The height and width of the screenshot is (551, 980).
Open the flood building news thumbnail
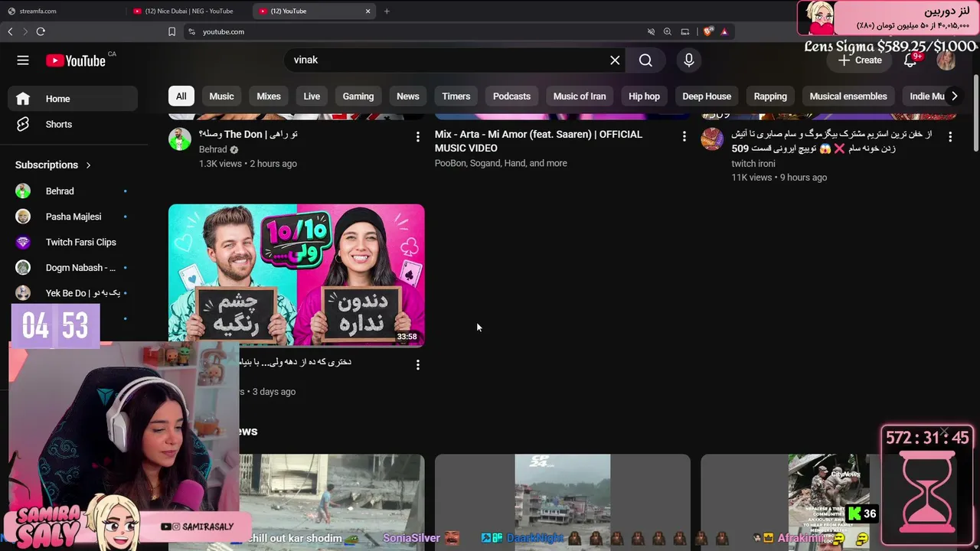tap(563, 502)
